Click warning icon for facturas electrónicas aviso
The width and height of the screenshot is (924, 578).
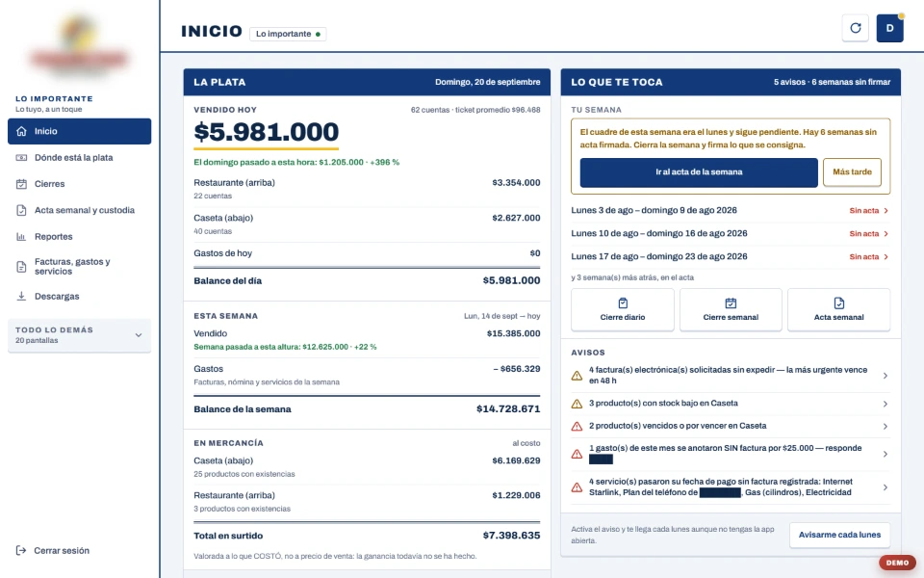[577, 376]
